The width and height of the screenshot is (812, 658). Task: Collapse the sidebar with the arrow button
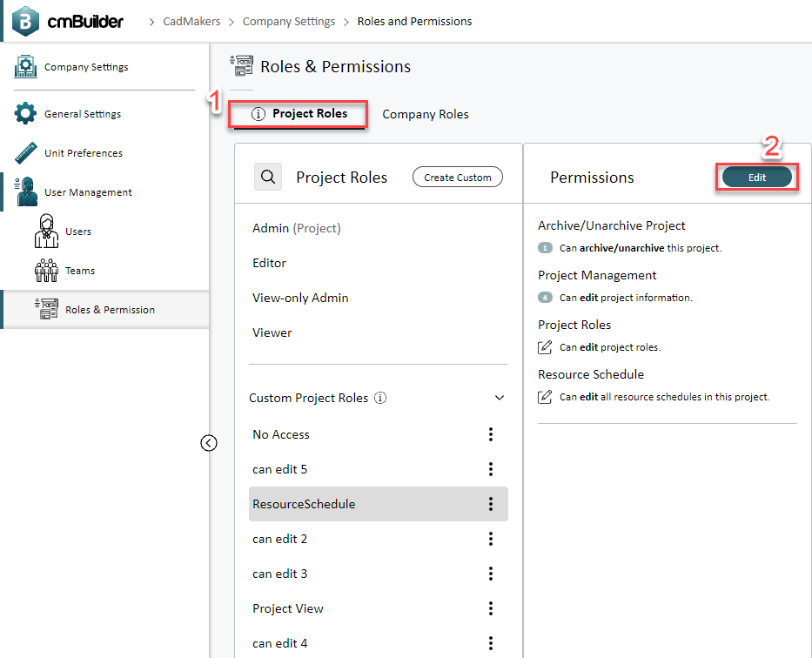click(x=209, y=443)
